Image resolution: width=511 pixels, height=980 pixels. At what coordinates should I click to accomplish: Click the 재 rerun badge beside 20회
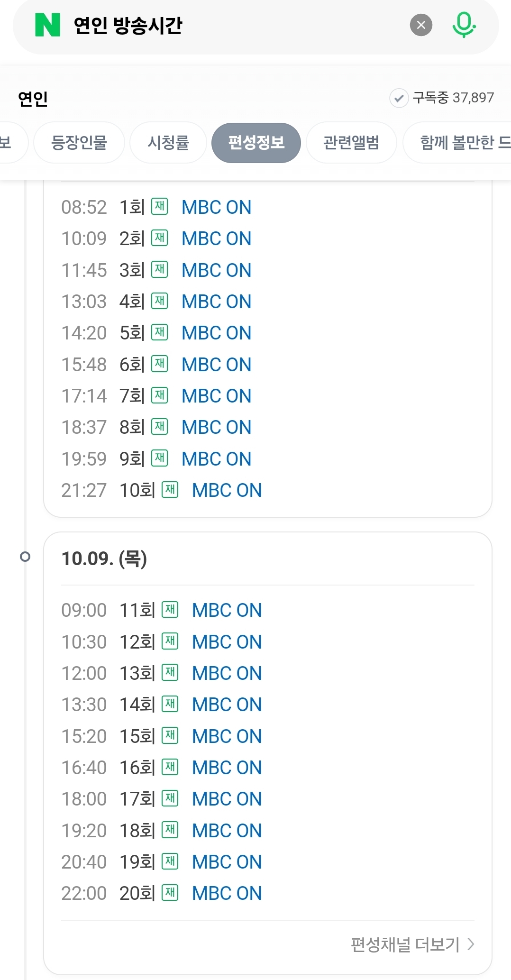(170, 893)
